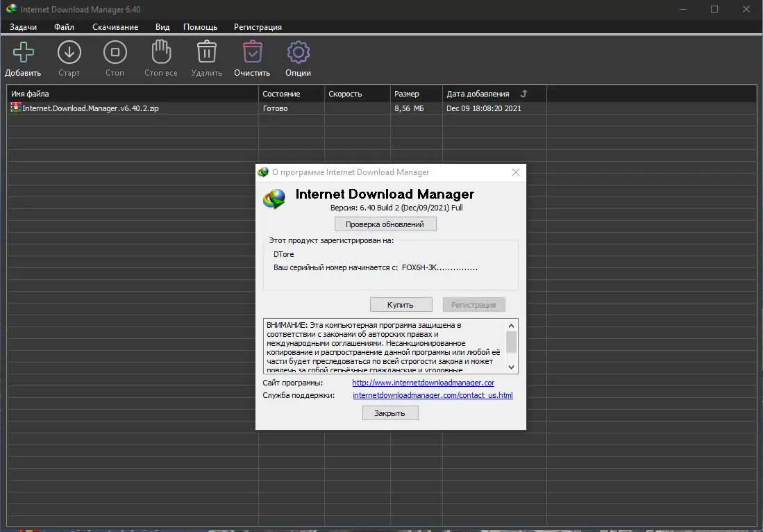
Task: Click the Удалить trash can icon
Action: tap(207, 53)
